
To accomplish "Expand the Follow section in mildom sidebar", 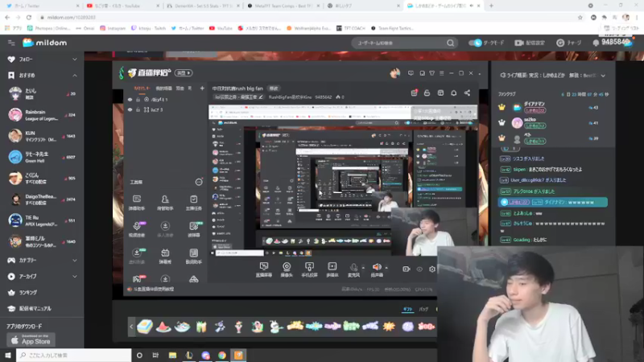I will [x=74, y=60].
